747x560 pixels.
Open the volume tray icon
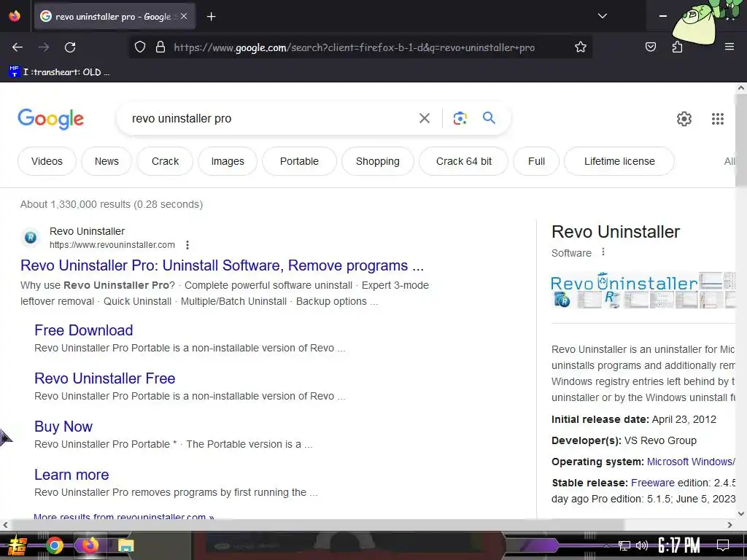click(642, 545)
